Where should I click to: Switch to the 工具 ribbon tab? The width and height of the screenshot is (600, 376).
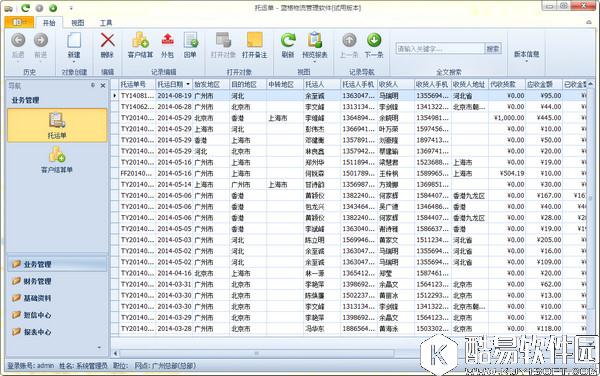coord(106,23)
